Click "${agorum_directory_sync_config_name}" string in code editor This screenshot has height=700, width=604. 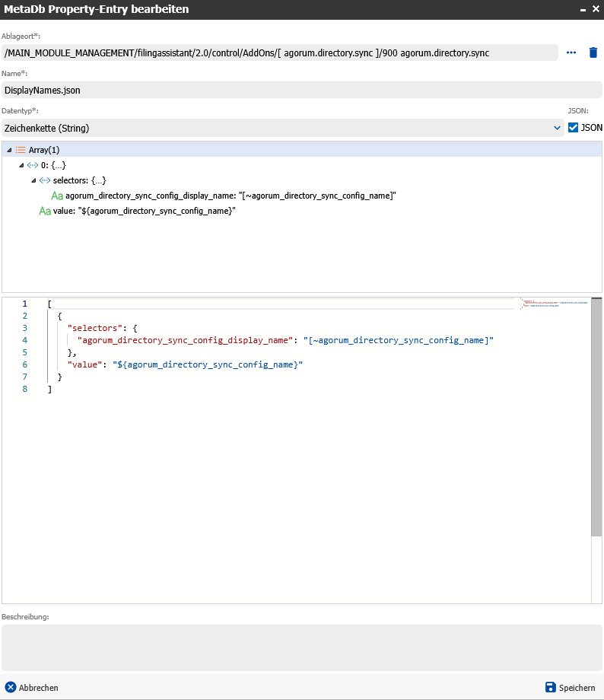click(208, 364)
